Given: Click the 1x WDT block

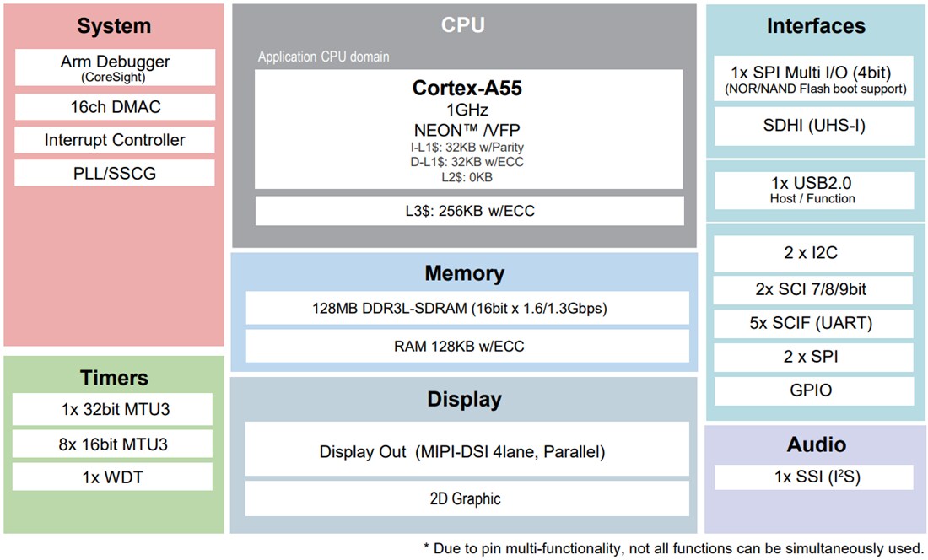Looking at the screenshot, I should click(112, 477).
